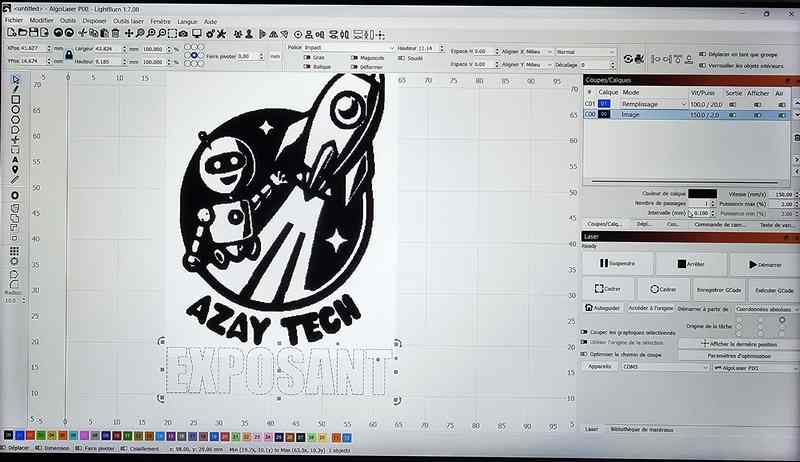Click Enregistrer GCode button

coord(718,290)
